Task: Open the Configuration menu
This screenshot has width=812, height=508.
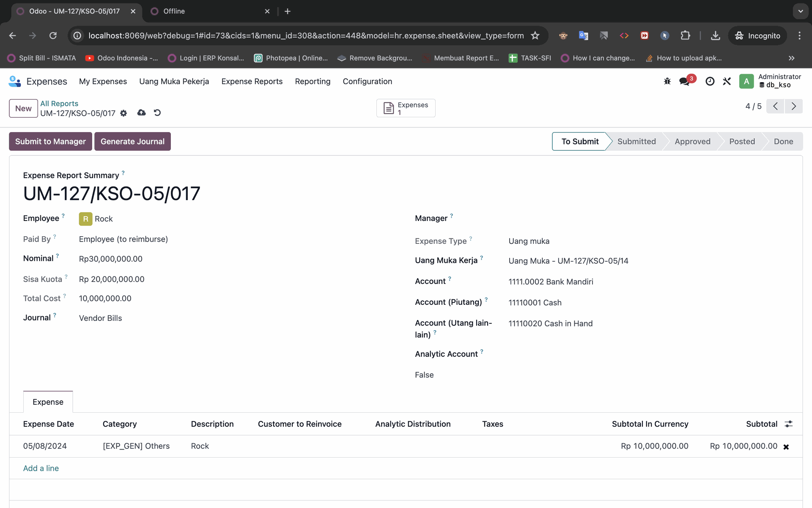Action: [x=367, y=81]
